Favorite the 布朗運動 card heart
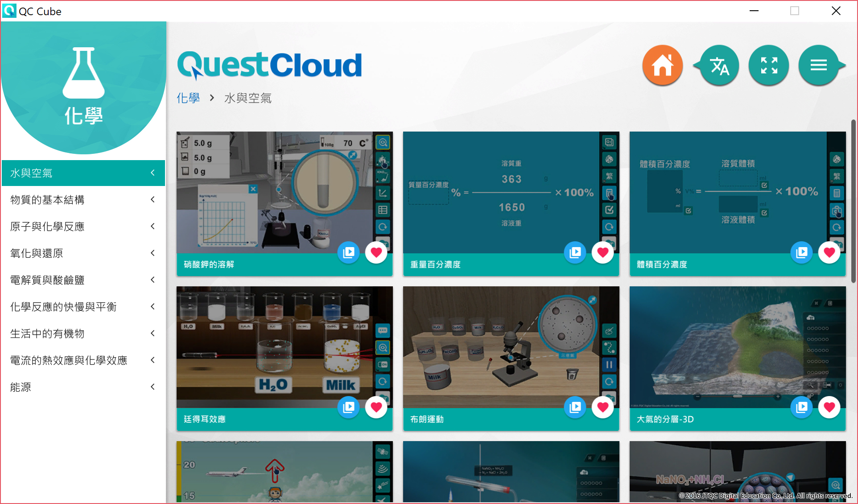Image resolution: width=858 pixels, height=504 pixels. pos(603,407)
